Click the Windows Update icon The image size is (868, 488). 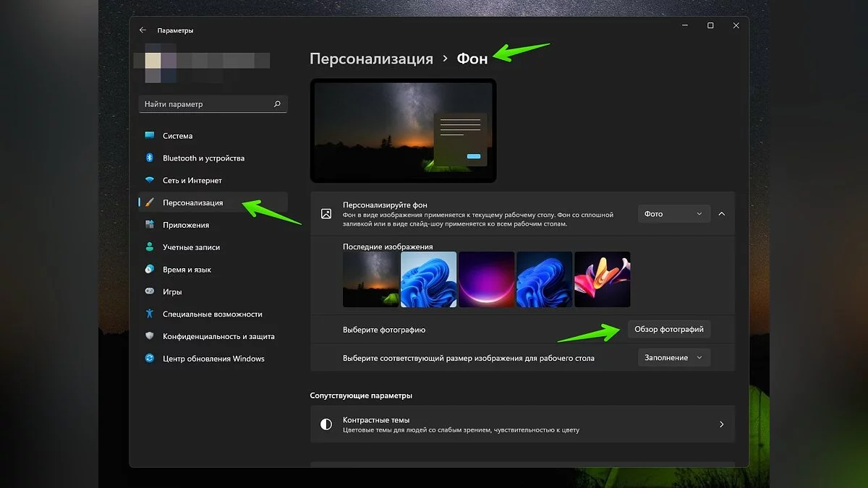(150, 359)
